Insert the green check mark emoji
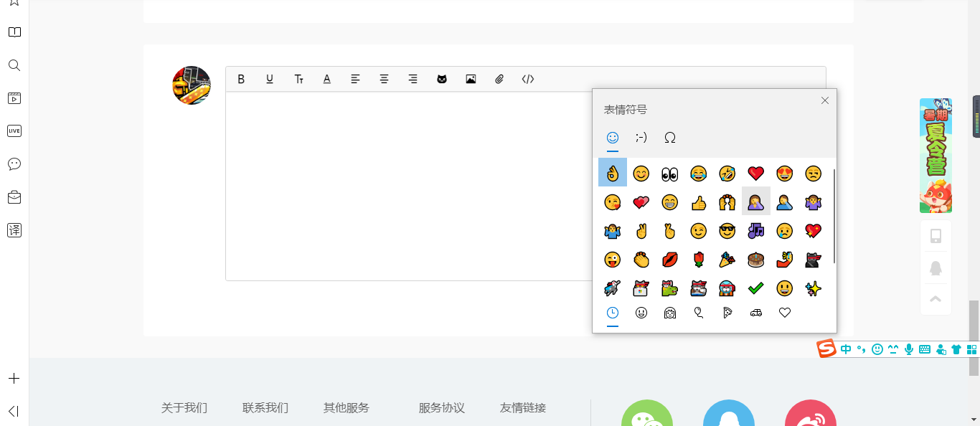This screenshot has height=426, width=980. click(x=756, y=288)
